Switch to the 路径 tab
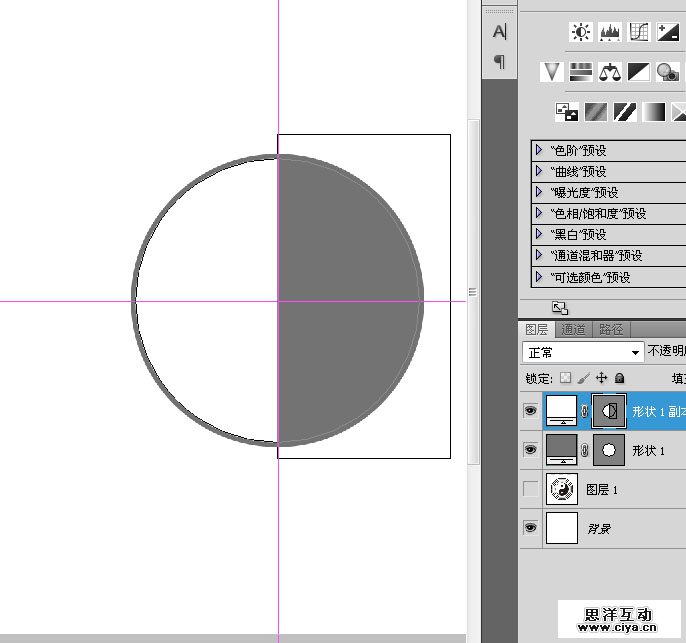 point(610,329)
